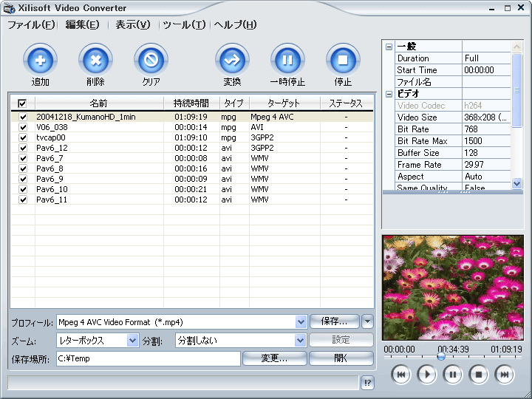Open the 分割 (split) dropdown
Screen dimensions: 532x399
pyautogui.click(x=300, y=341)
